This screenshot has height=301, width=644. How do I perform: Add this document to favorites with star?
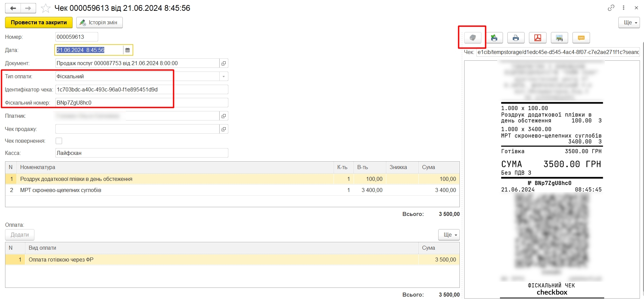click(x=46, y=8)
